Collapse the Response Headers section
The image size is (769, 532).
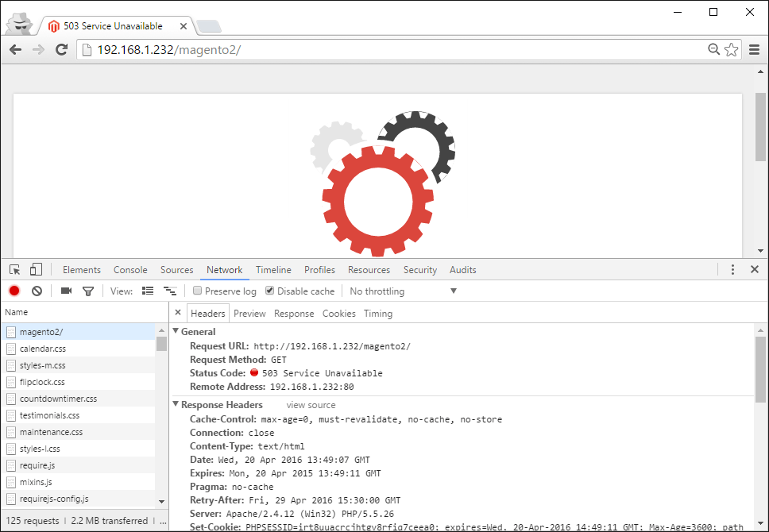pyautogui.click(x=176, y=404)
